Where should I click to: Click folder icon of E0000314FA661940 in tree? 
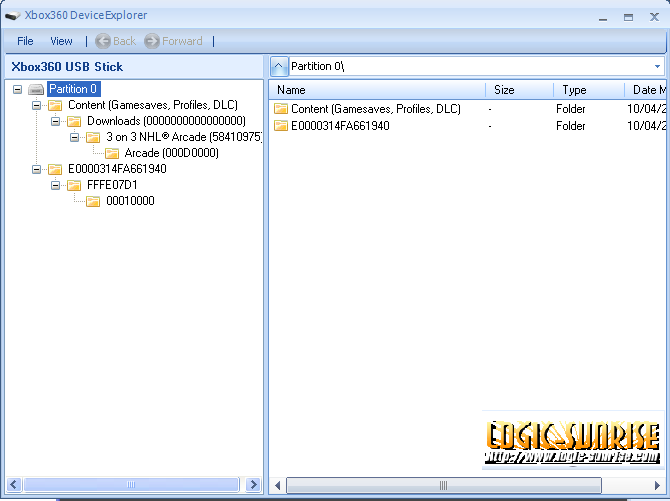tap(55, 169)
